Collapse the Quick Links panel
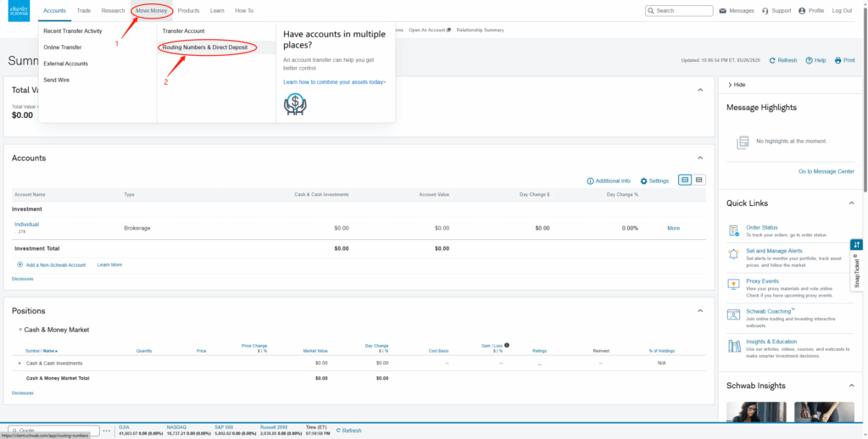This screenshot has height=439, width=868. coord(851,203)
